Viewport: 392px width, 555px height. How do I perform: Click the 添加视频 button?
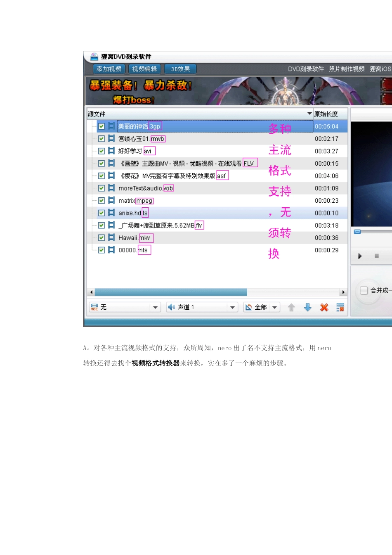tap(109, 69)
